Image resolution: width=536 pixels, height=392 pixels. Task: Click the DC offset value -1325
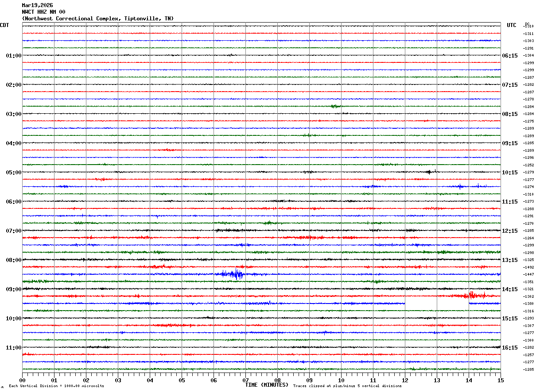[528, 260]
